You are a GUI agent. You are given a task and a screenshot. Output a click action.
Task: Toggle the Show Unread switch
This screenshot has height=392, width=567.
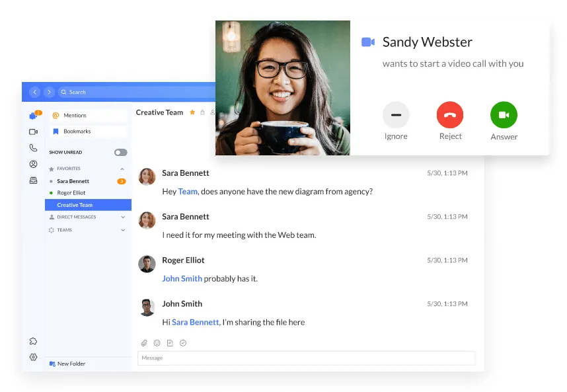[120, 152]
